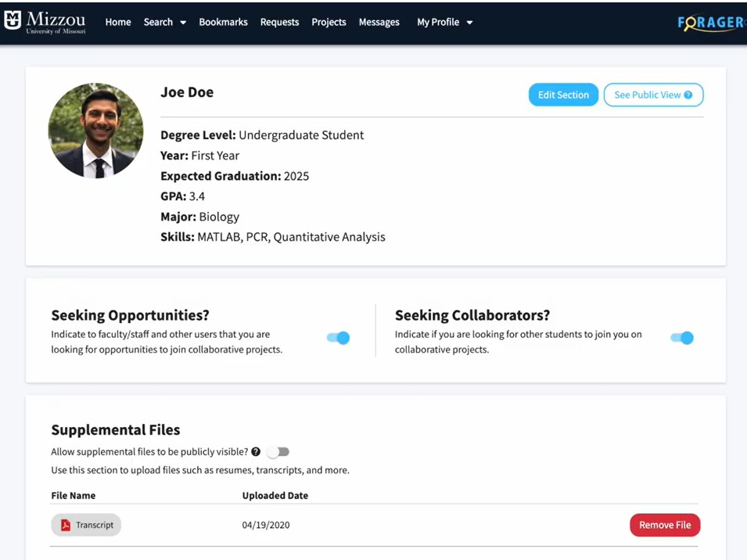Open the Bookmarks page

tap(223, 22)
